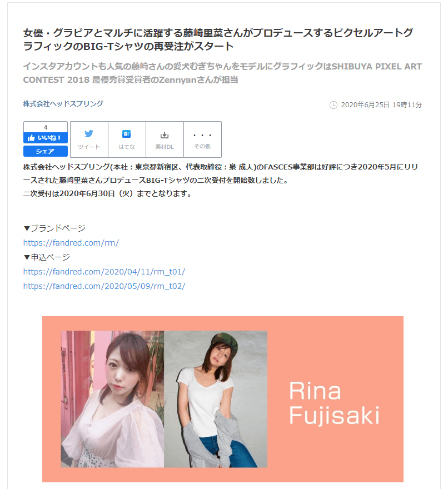Click the gray subtitle mentioning Zennyanさん
Image resolution: width=448 pixels, height=489 pixels.
tap(222, 73)
